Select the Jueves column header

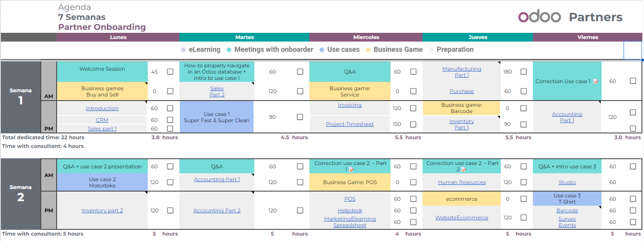click(477, 37)
